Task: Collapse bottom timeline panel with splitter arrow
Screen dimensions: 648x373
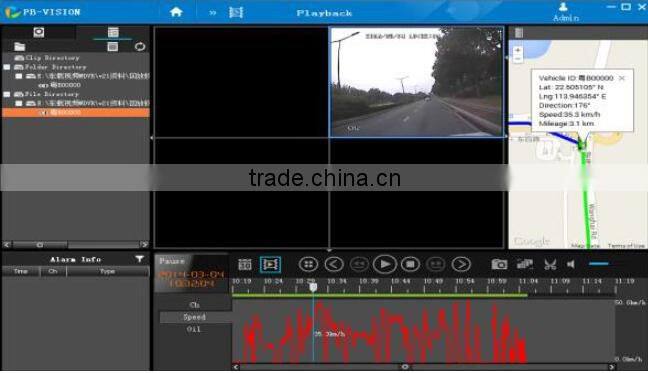Action: (x=329, y=250)
